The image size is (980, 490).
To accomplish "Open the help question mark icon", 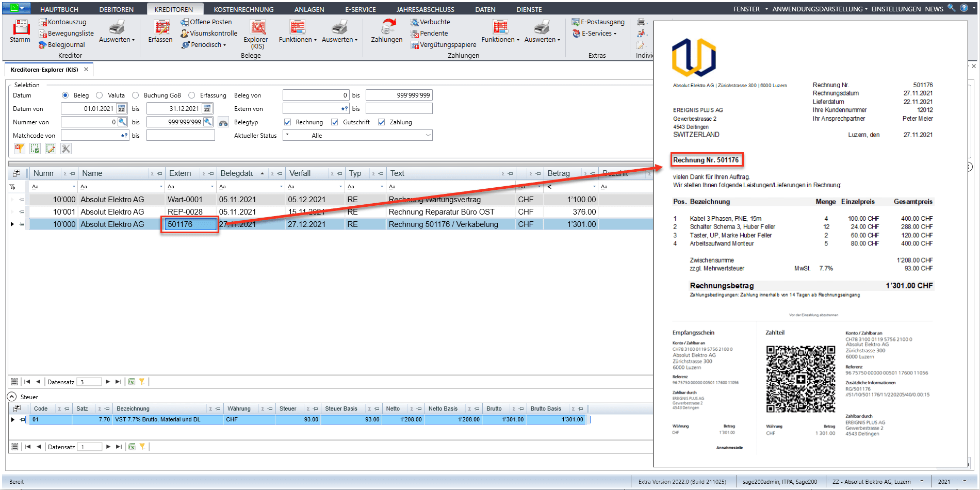I will pyautogui.click(x=963, y=8).
